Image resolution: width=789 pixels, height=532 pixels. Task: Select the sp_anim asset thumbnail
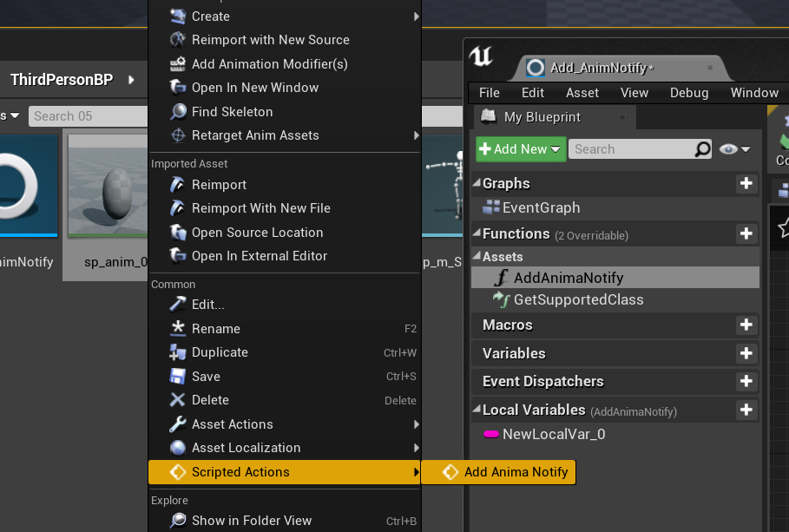pyautogui.click(x=108, y=185)
